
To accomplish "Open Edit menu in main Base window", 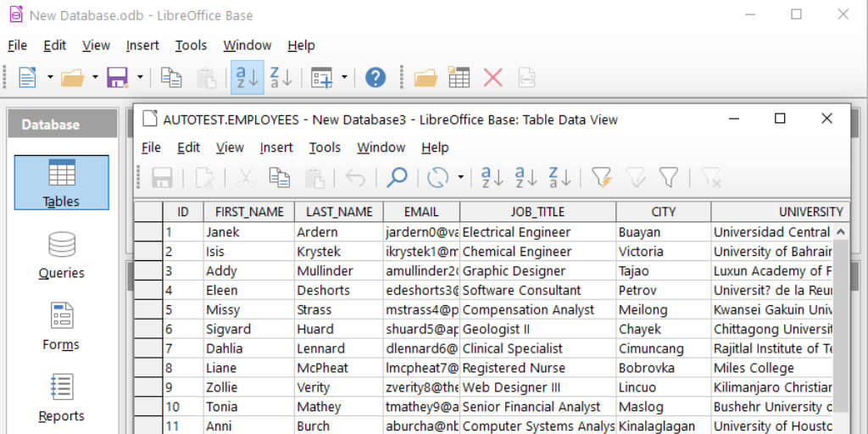I will pos(55,46).
